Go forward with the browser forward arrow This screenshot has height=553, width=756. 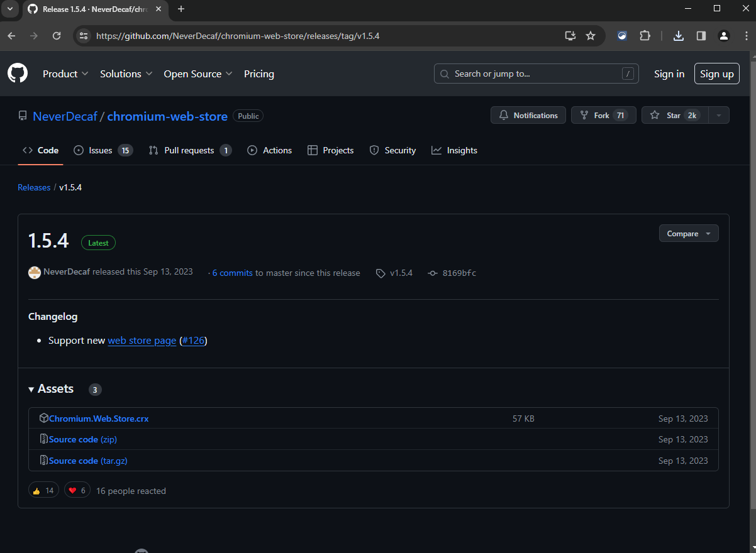(34, 36)
